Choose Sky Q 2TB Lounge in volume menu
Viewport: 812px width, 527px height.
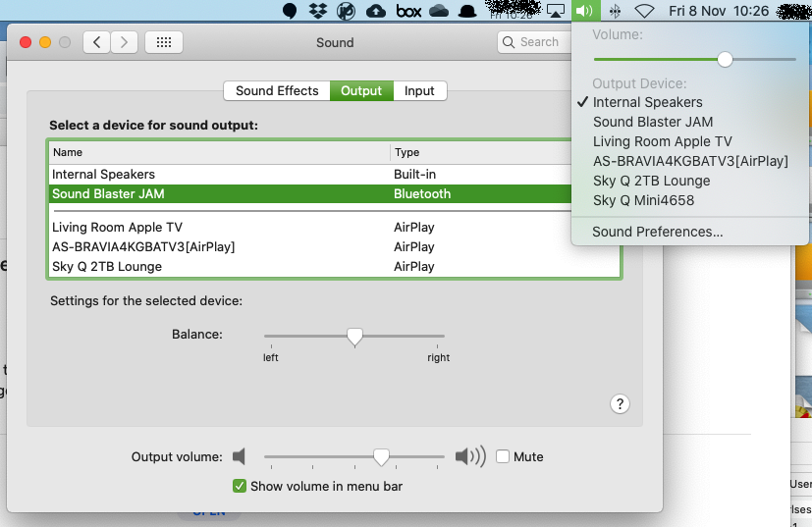click(690, 182)
